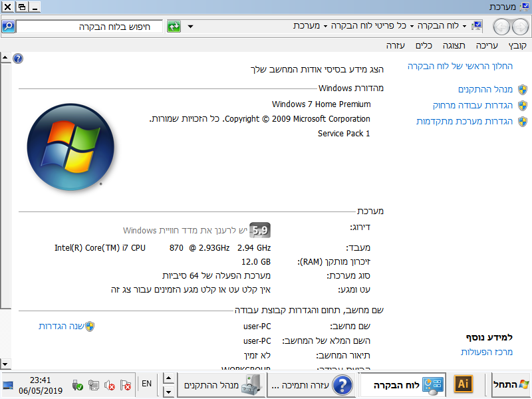
Task: Open the כלים menu
Action: [x=424, y=45]
